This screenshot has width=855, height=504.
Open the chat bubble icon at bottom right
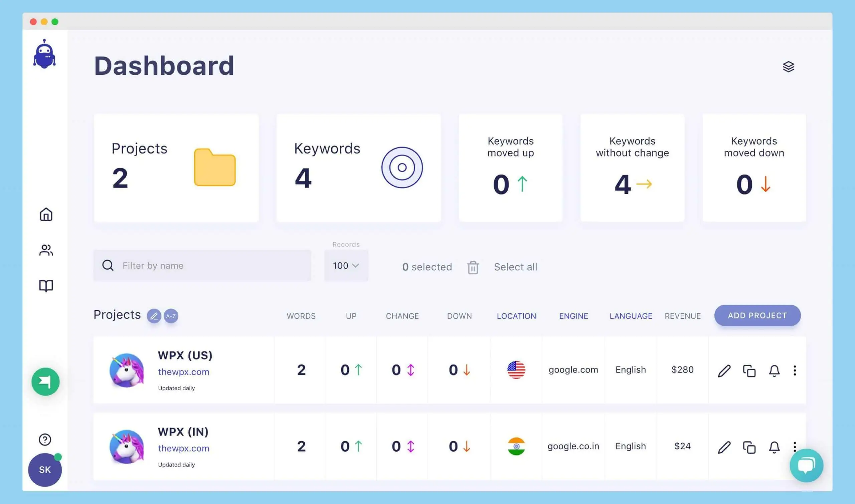(x=807, y=465)
